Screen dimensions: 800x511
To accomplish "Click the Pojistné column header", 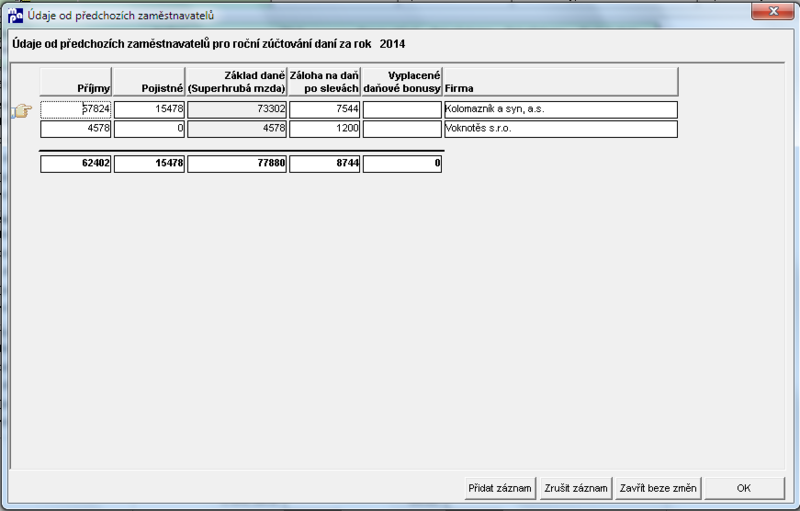I will point(149,82).
